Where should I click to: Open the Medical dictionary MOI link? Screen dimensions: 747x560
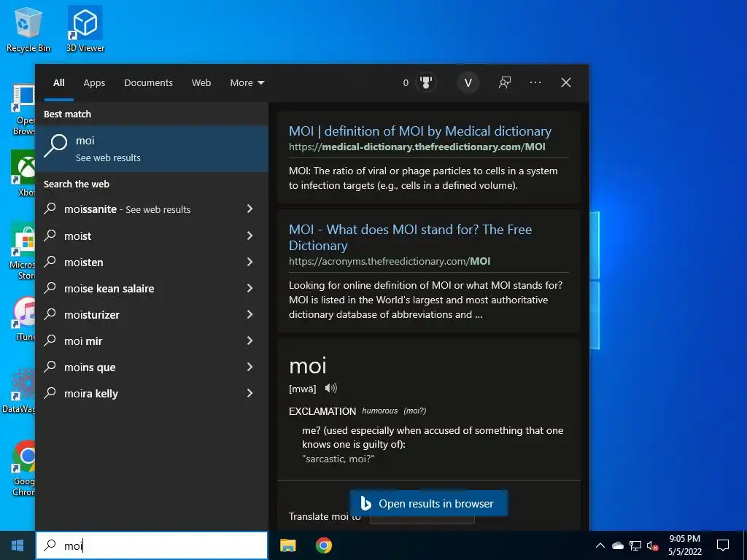pos(419,131)
